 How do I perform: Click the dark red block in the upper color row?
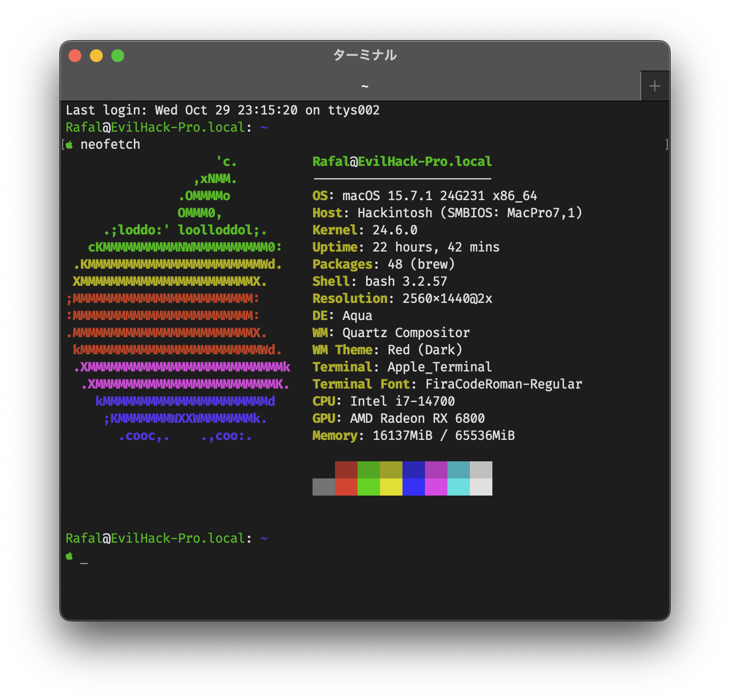(346, 470)
